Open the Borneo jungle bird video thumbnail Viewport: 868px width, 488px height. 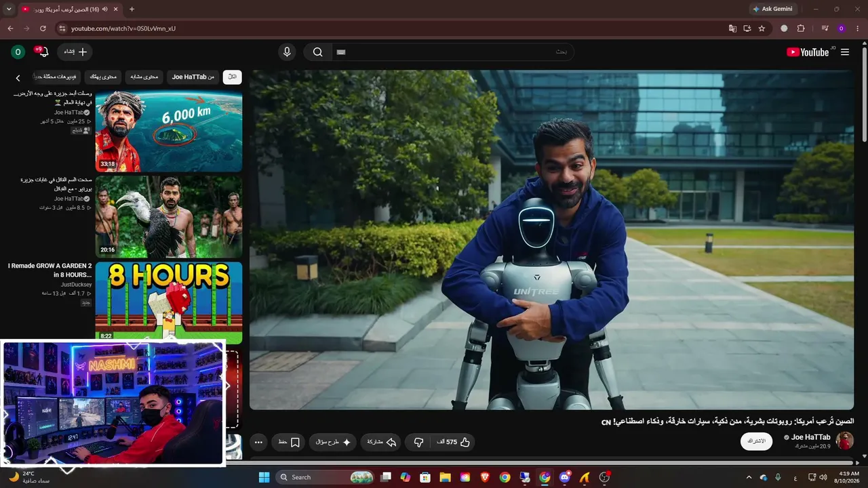(x=169, y=217)
